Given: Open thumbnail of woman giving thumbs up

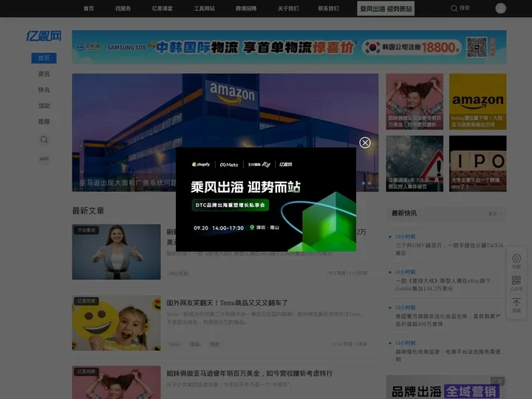Looking at the screenshot, I should pyautogui.click(x=117, y=252).
